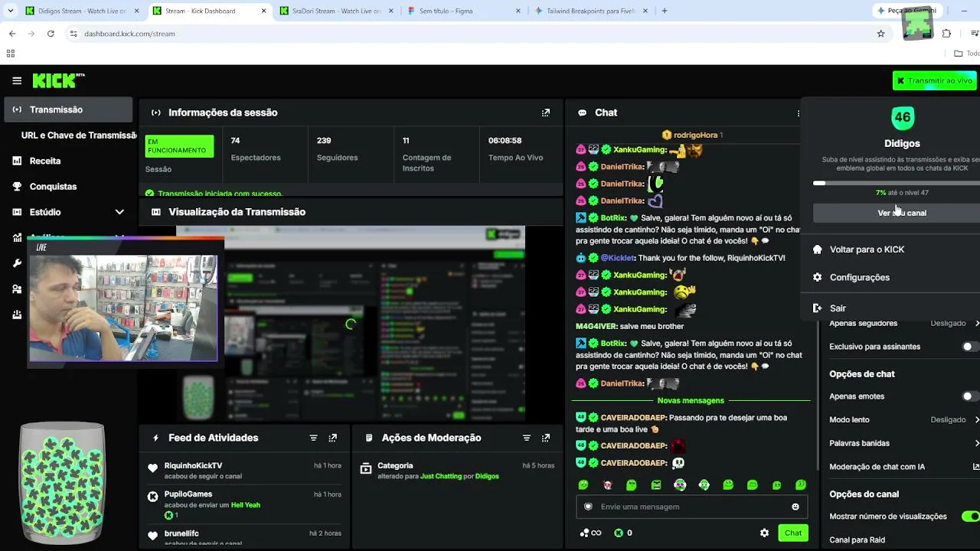Screen dimensions: 980x551
Task: Open the hamburger sidebar menu
Action: pyautogui.click(x=17, y=80)
